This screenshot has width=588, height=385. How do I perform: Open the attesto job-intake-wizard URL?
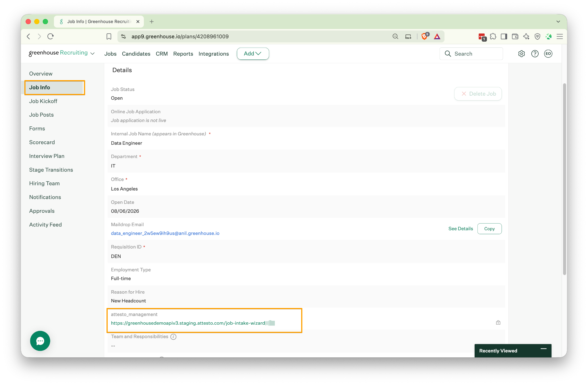(188, 323)
